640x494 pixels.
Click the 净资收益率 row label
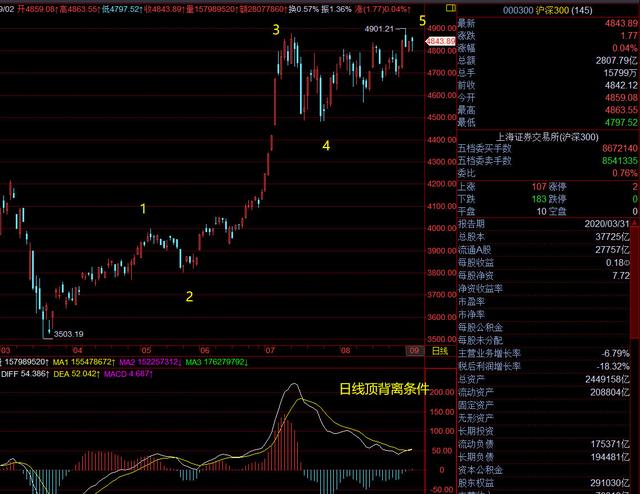coord(480,289)
